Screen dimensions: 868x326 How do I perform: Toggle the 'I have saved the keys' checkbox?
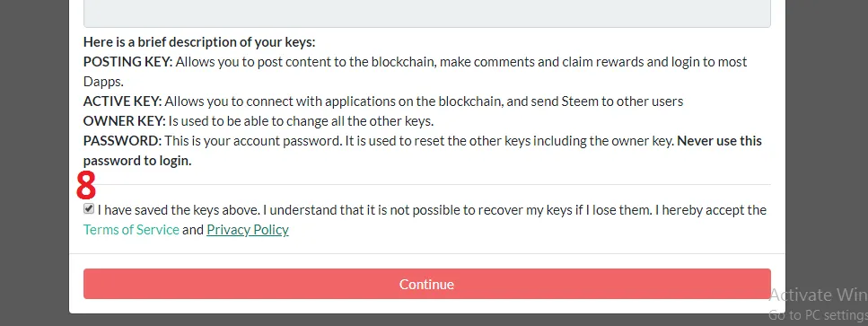point(89,209)
